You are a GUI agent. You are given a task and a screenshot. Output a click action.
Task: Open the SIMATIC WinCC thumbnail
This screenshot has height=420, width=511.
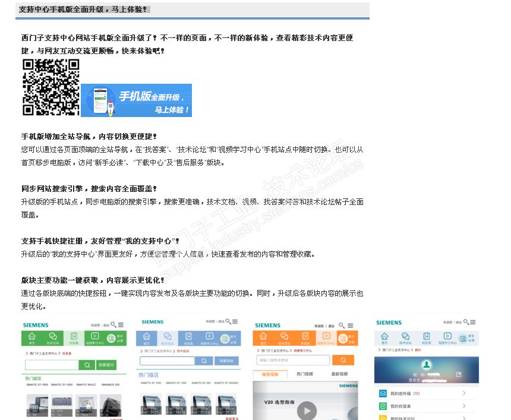click(86, 405)
